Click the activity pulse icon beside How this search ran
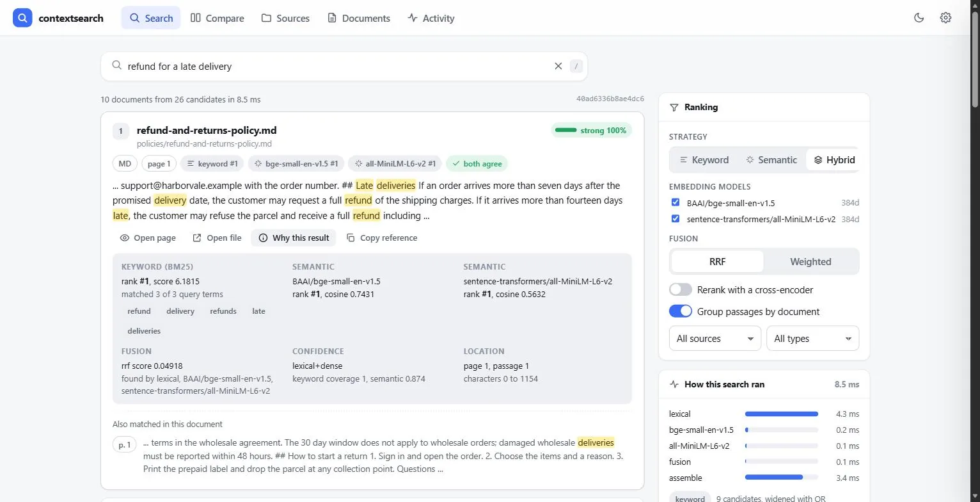Viewport: 980px width, 502px height. click(674, 385)
